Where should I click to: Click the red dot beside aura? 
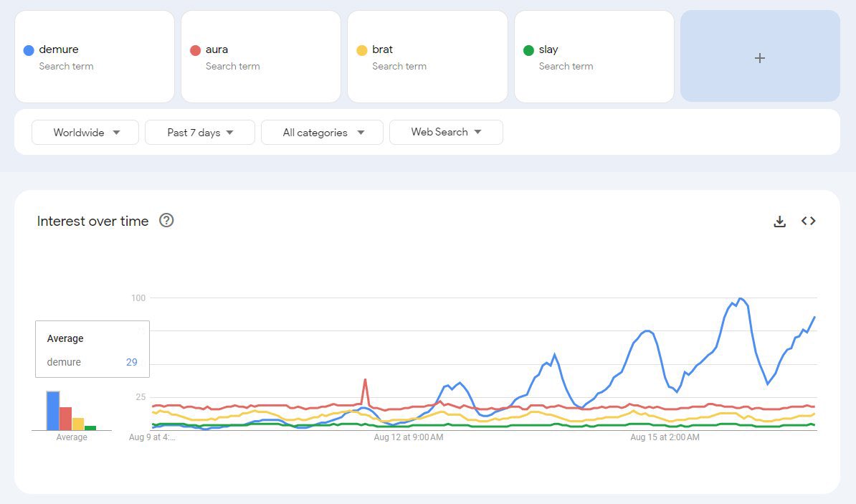click(196, 50)
